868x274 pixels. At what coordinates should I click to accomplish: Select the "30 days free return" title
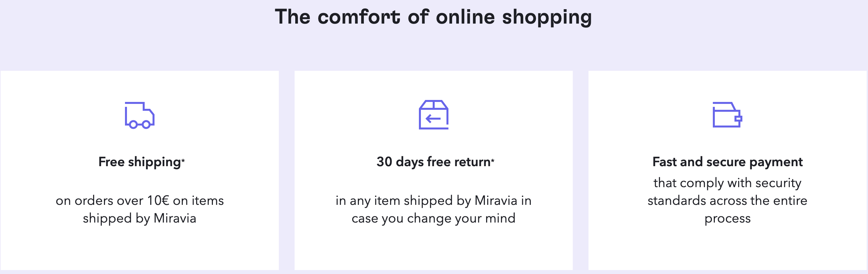(x=433, y=162)
